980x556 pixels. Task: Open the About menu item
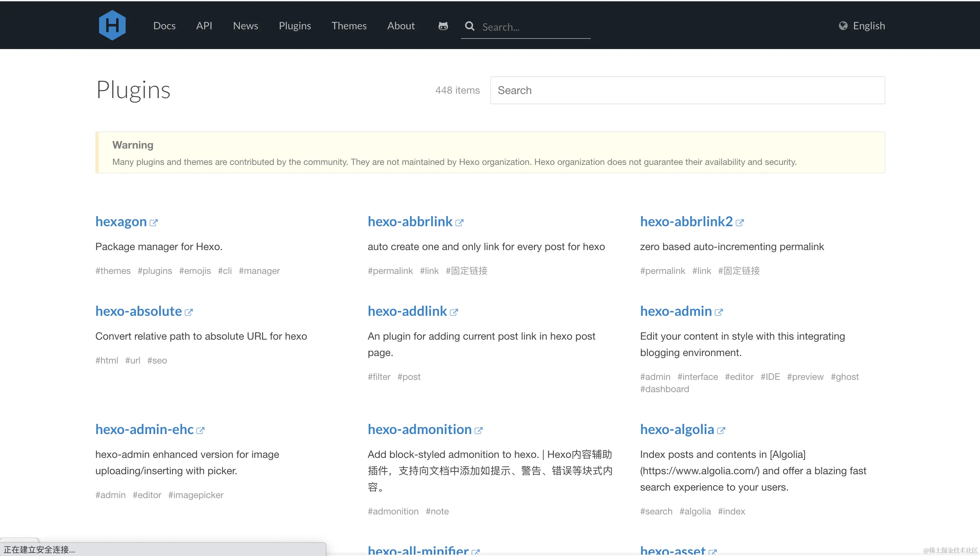[x=401, y=26]
